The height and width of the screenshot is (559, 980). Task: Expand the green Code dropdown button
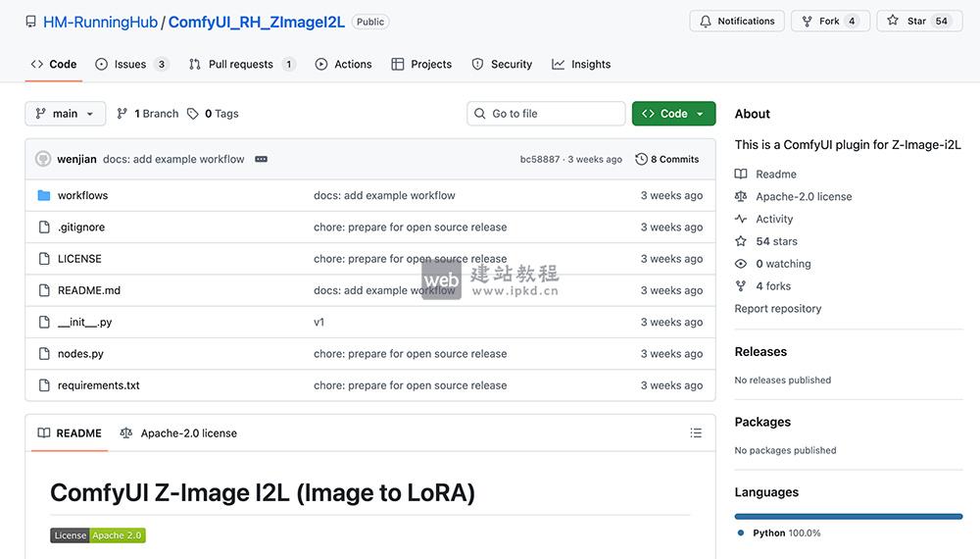pos(674,113)
